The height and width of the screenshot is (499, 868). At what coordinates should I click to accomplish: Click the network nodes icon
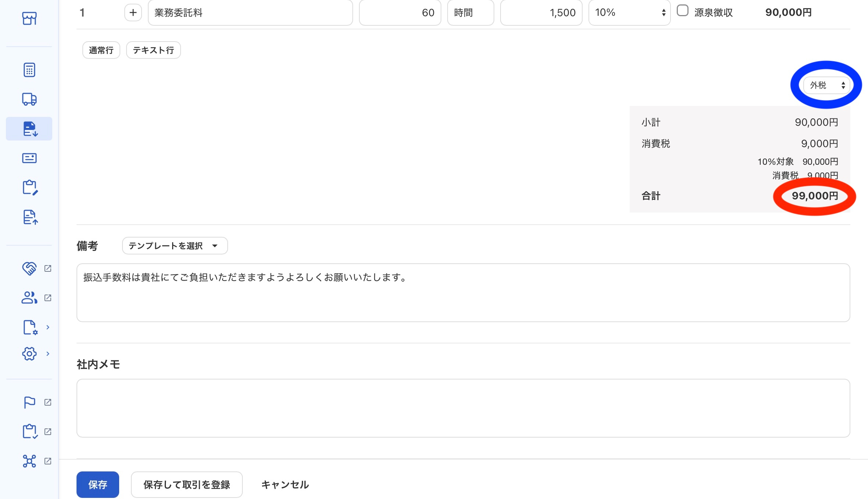tap(29, 461)
